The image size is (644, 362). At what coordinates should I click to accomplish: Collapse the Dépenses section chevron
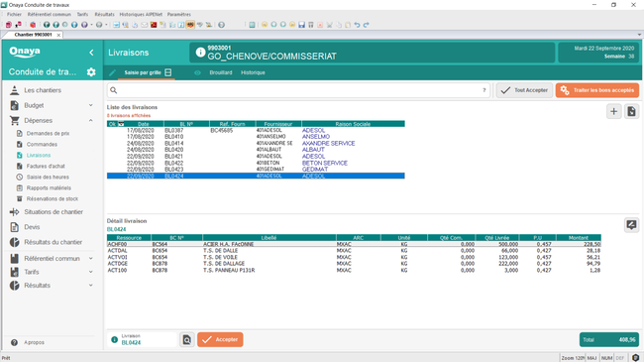[x=91, y=121]
